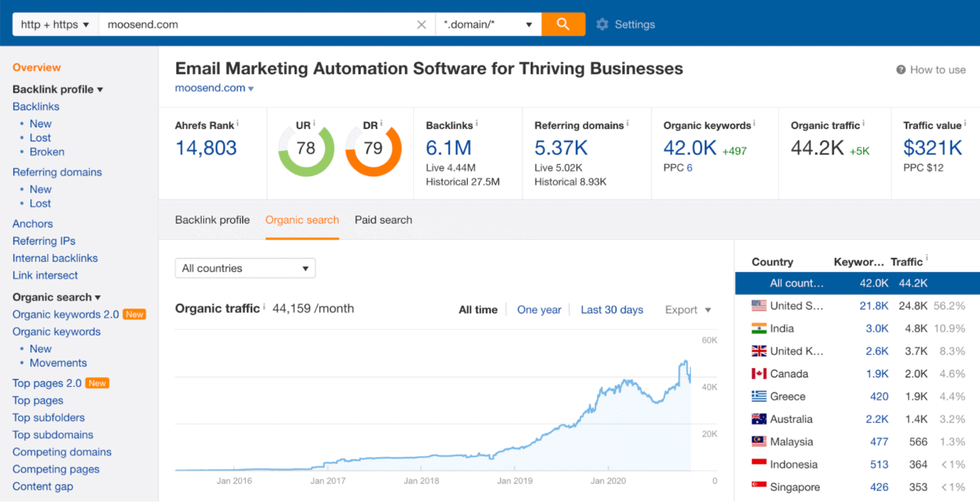Click the New badge beside Organic keywords 2.0
980x502 pixels.
tap(134, 314)
